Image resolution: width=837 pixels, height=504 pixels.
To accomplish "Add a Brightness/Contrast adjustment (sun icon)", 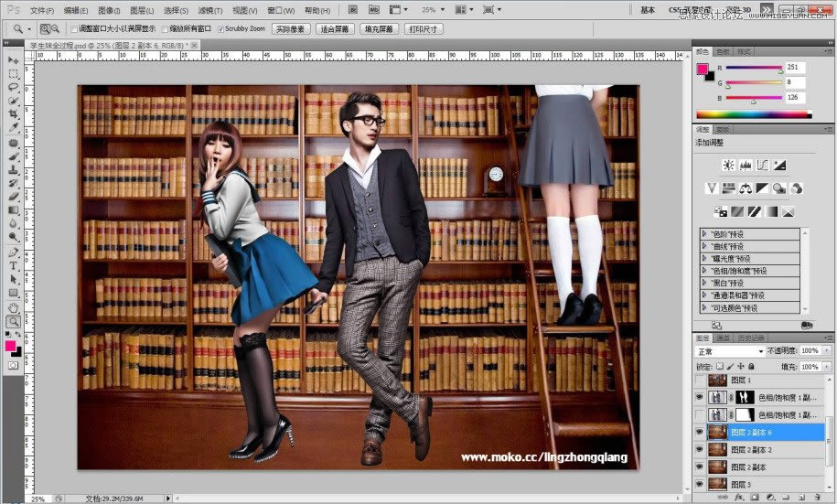I will (x=728, y=165).
